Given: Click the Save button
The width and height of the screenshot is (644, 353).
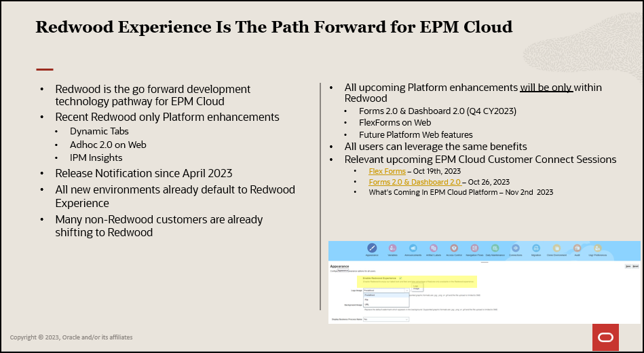Looking at the screenshot, I should (x=628, y=266).
